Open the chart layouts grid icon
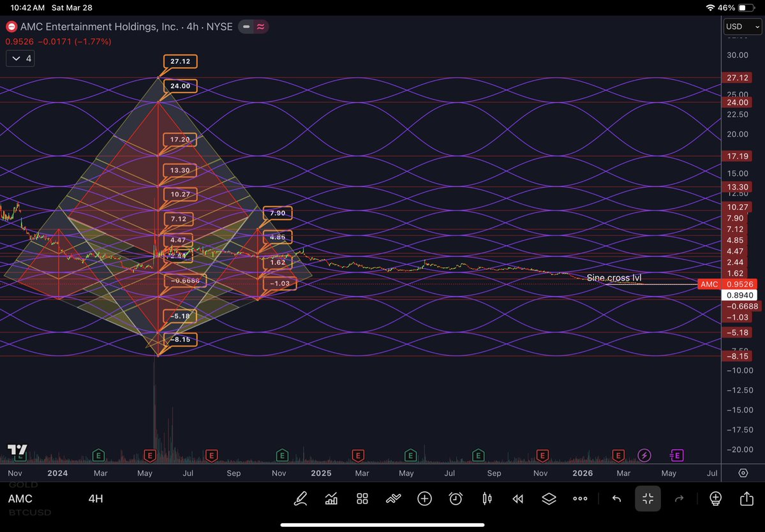Viewport: 765px width, 532px height. pos(362,498)
